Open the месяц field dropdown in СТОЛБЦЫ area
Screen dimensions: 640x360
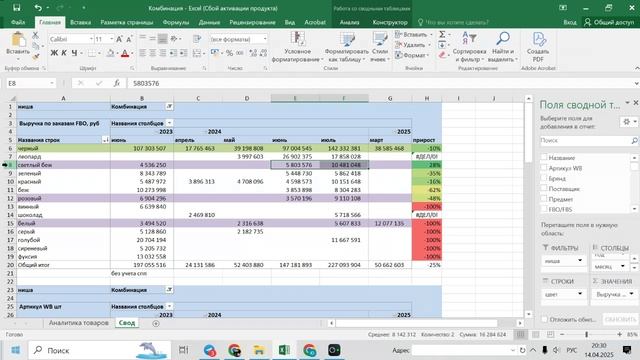622,266
